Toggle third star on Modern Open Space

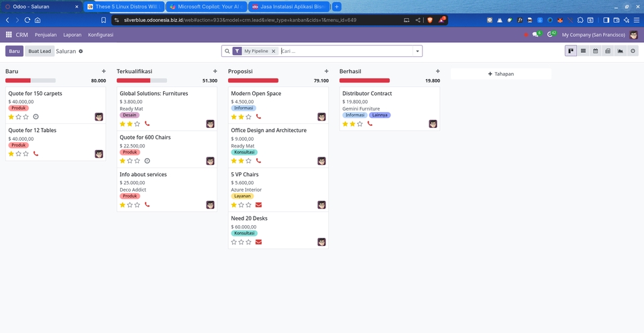249,117
